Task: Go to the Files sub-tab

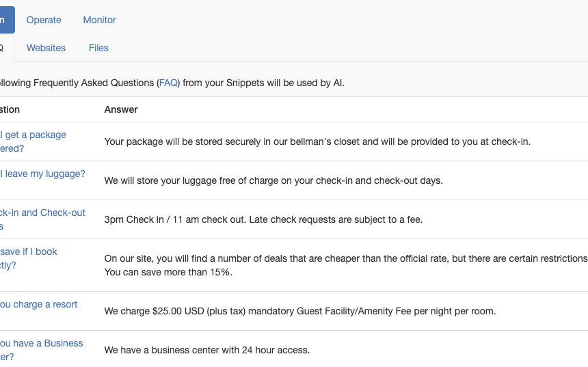Action: [x=98, y=48]
